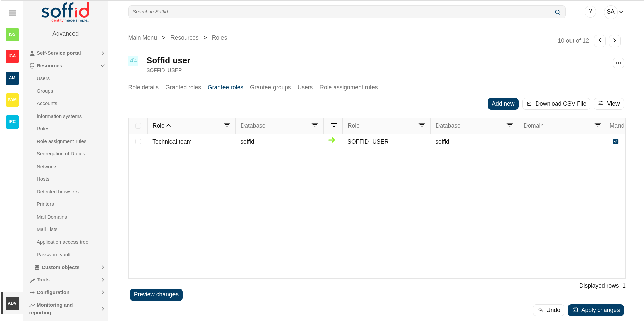Open the IRC module icon
644x321 pixels.
click(12, 122)
